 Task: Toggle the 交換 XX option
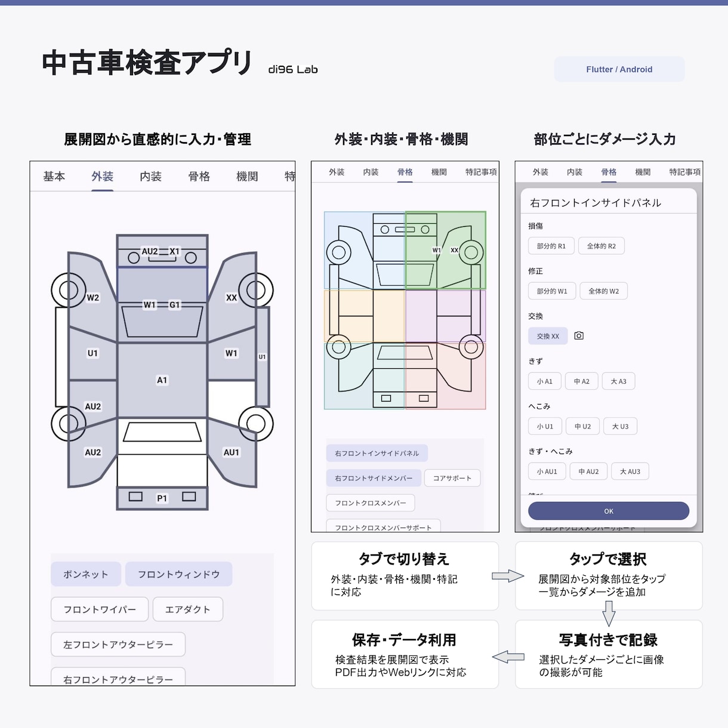[548, 336]
